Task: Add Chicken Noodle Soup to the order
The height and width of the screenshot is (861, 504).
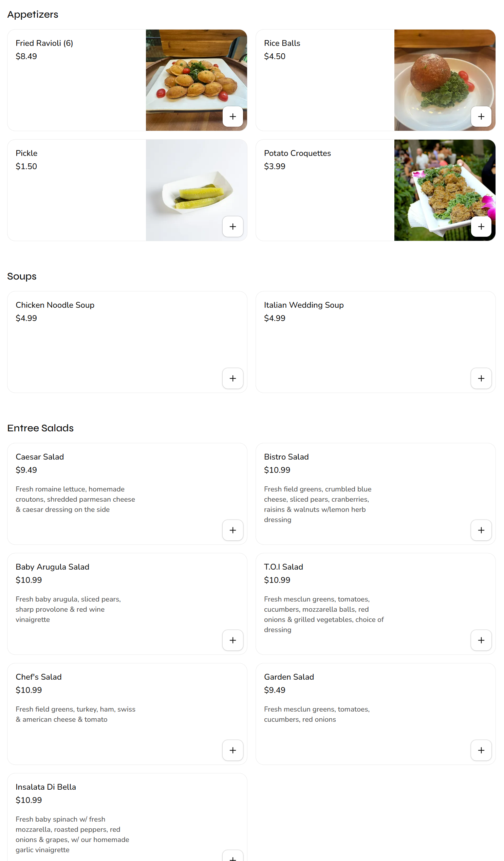Action: (x=232, y=378)
